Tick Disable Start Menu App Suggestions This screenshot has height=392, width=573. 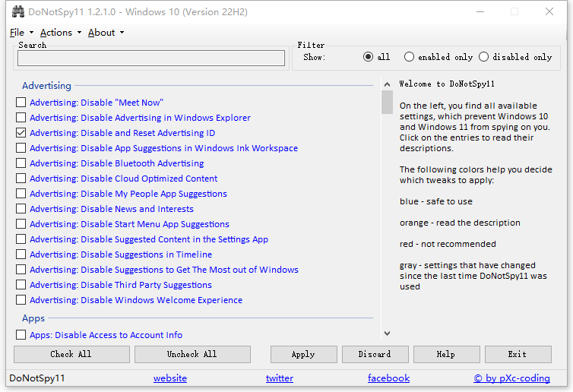point(21,223)
